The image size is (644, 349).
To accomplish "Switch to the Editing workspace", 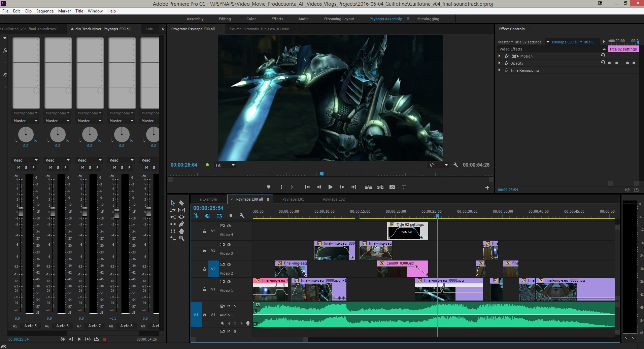I will click(225, 19).
